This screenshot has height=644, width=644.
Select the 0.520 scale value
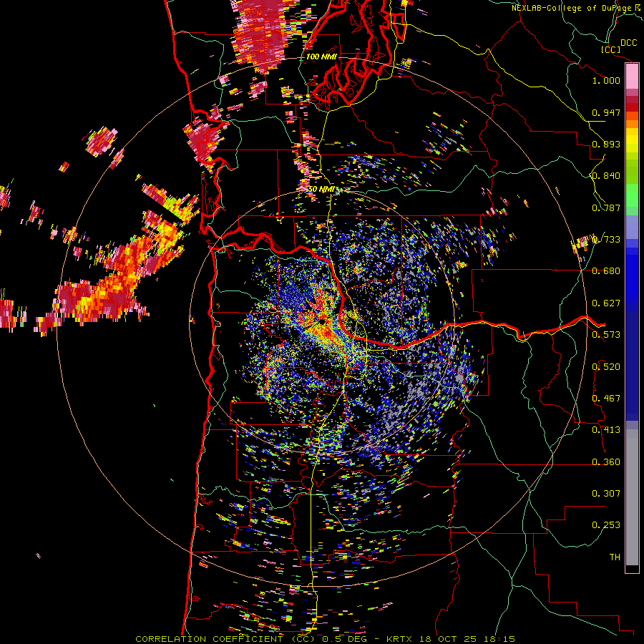(x=606, y=367)
